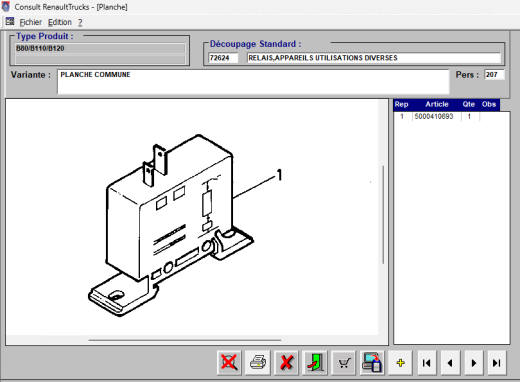Click the magnifier with red cross icon
520x382 pixels.
(x=229, y=363)
